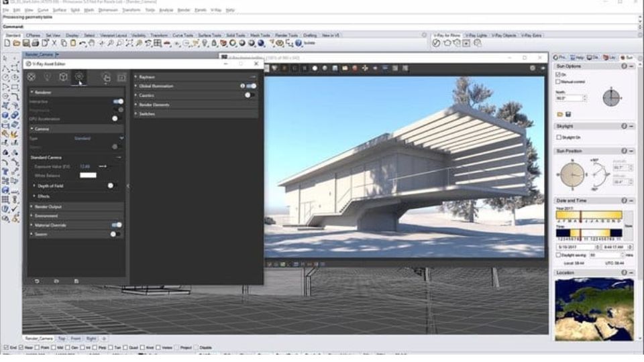Viewport: 644px width, 362px height.
Task: Click the padlock lock objects icon
Action: coord(214,43)
